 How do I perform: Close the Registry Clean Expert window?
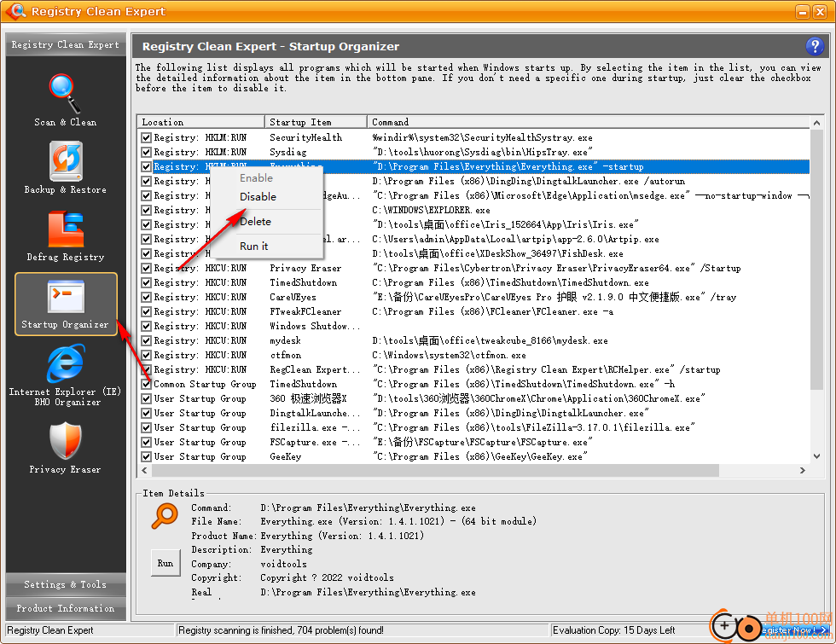coord(820,12)
